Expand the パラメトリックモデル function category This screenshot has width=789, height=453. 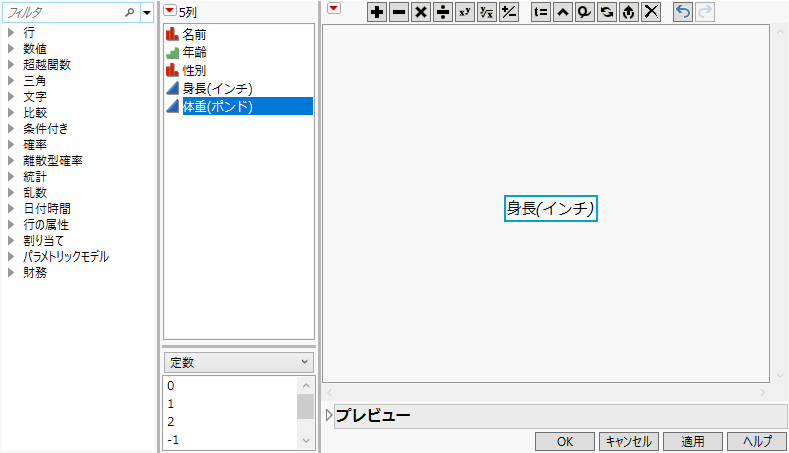tap(11, 256)
